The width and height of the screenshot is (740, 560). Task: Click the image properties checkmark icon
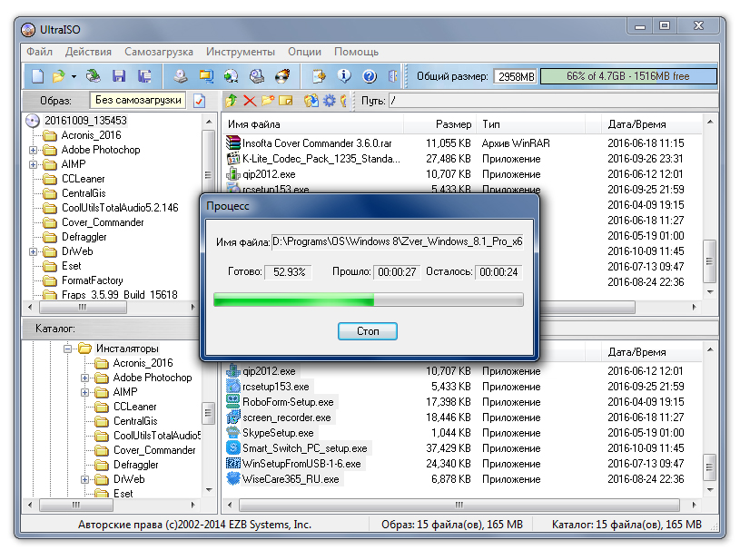pos(200,101)
